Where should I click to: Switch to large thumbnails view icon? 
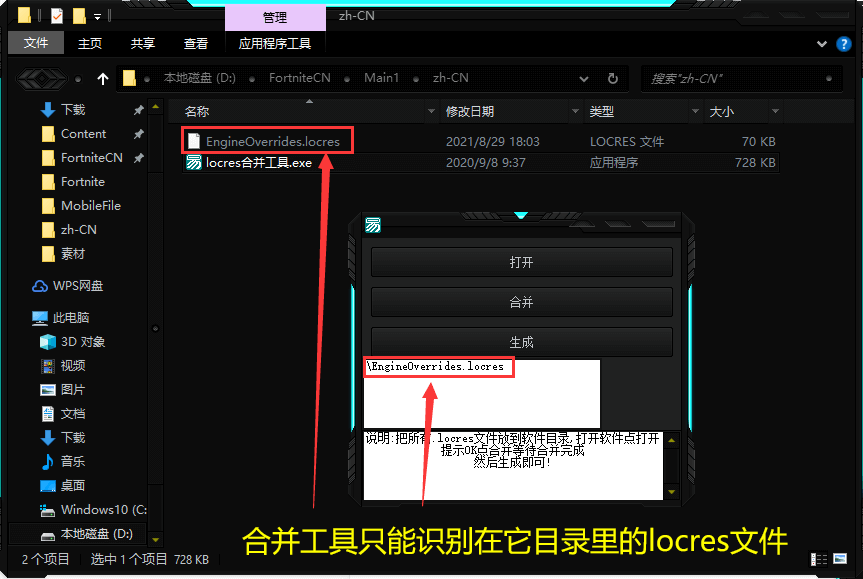tap(840, 559)
